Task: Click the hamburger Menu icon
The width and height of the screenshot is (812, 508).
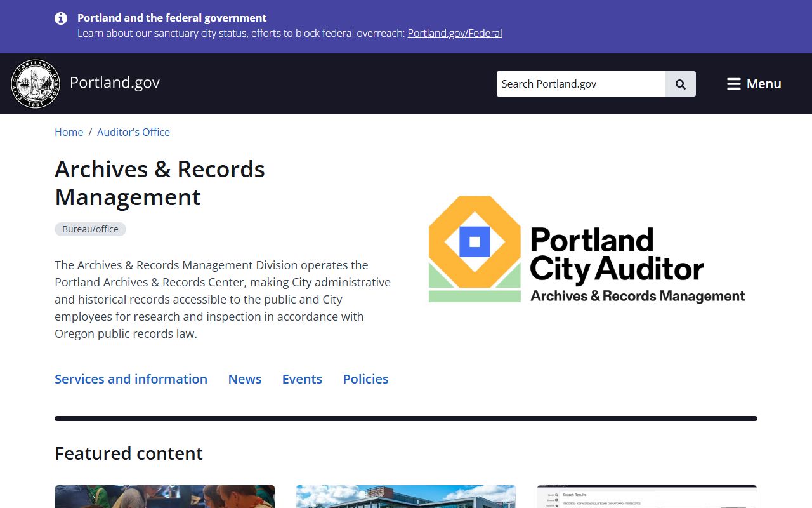Action: pyautogui.click(x=734, y=84)
